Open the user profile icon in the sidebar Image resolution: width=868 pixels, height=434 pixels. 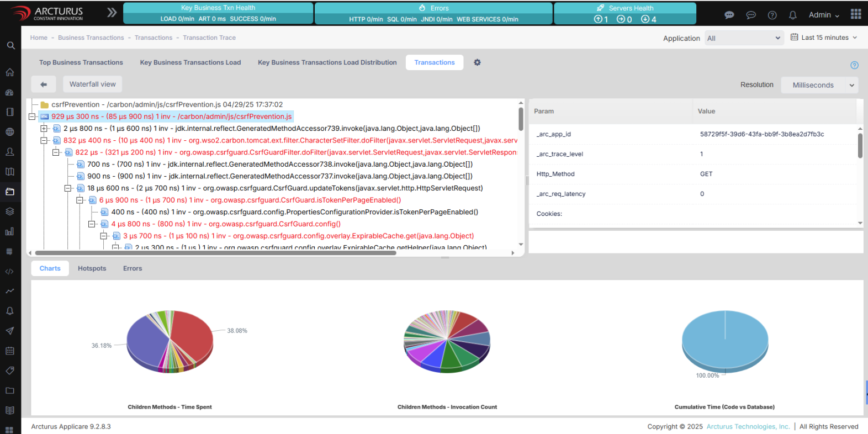(x=9, y=152)
